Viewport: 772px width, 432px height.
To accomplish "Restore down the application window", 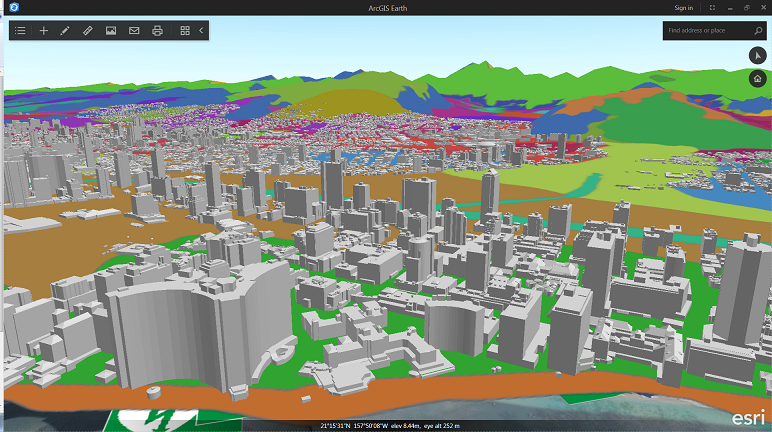I will click(745, 7).
